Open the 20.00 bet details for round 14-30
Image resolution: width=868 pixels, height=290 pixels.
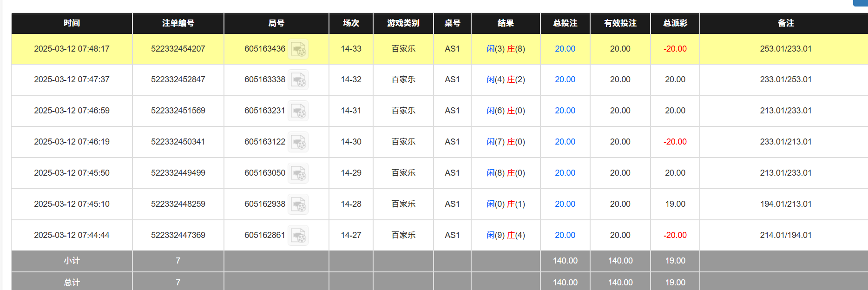click(565, 142)
